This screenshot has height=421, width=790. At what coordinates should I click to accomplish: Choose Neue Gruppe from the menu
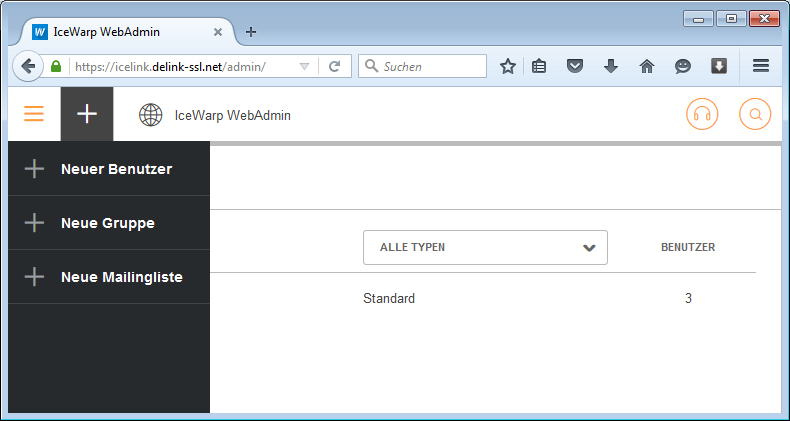coord(109,223)
